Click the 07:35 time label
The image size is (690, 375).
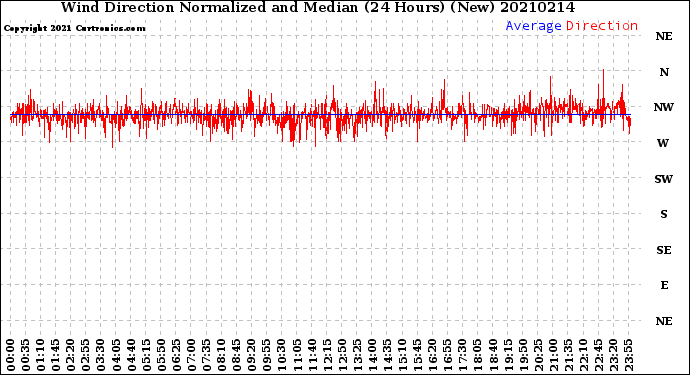[x=206, y=355]
